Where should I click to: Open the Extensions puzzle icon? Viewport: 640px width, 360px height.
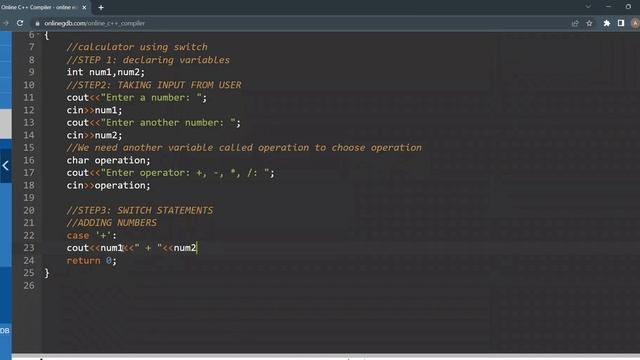pos(607,23)
